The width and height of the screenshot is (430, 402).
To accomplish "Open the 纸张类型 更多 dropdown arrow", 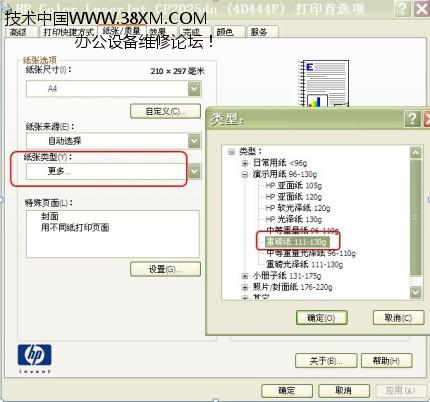I will (x=194, y=172).
